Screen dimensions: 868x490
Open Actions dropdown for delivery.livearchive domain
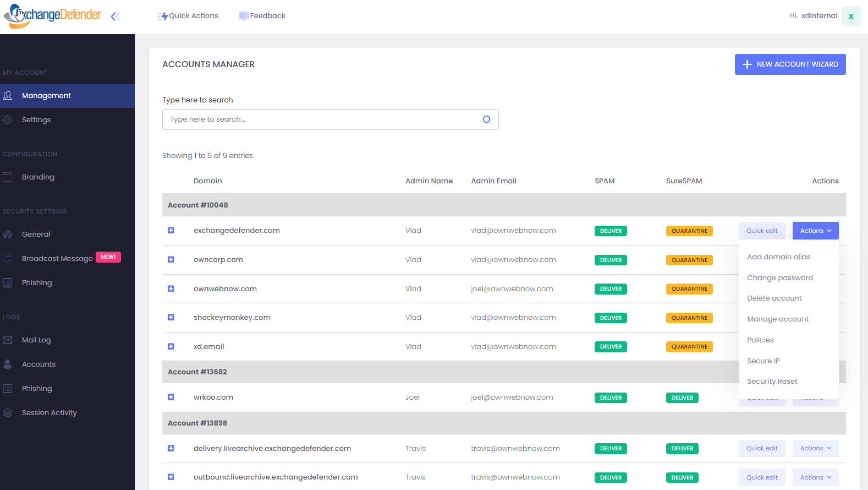(815, 449)
